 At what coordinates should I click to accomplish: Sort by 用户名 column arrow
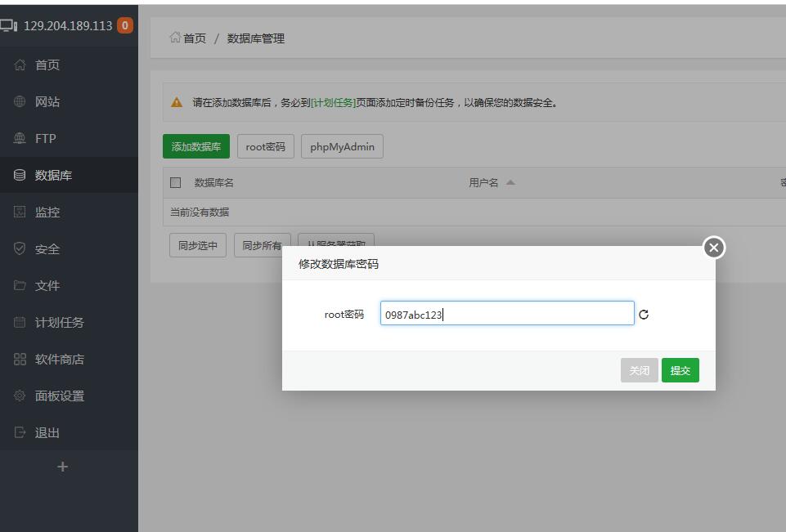tap(510, 183)
